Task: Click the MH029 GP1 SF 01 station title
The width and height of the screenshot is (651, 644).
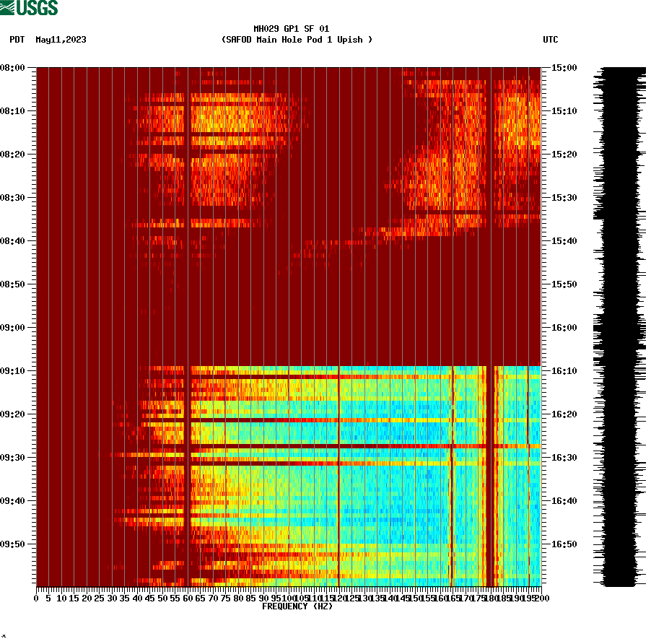Action: (292, 28)
